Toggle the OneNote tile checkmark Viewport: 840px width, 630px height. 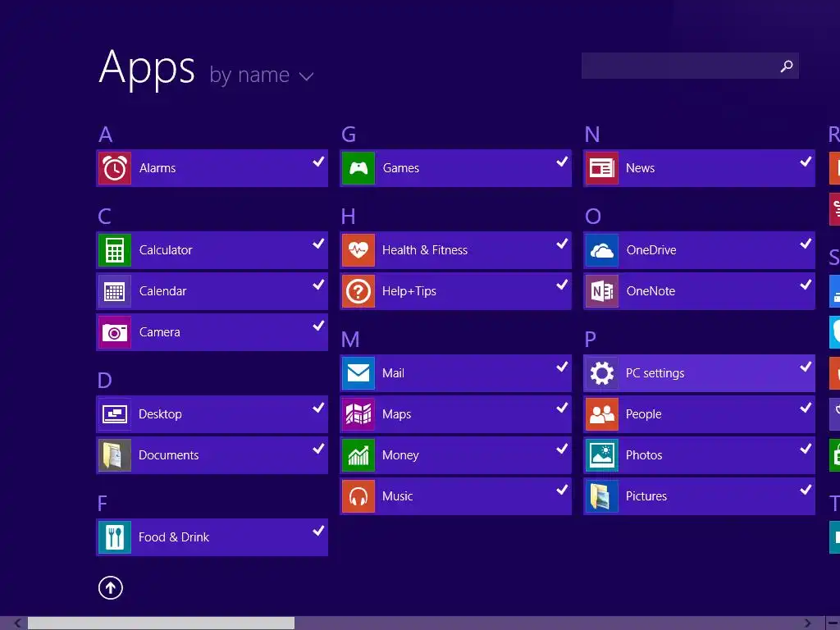pos(806,285)
